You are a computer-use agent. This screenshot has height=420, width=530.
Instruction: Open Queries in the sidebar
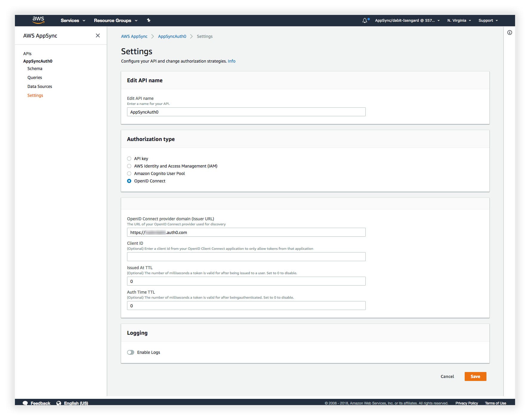(x=35, y=78)
